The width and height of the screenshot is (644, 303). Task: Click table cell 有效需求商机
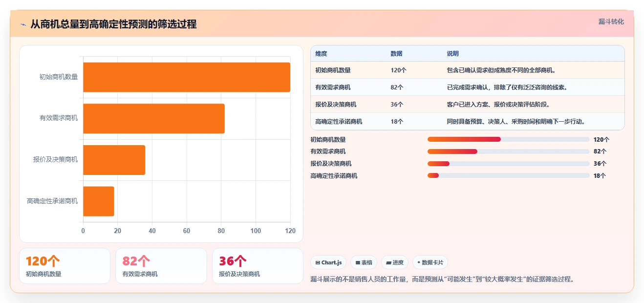pos(333,87)
